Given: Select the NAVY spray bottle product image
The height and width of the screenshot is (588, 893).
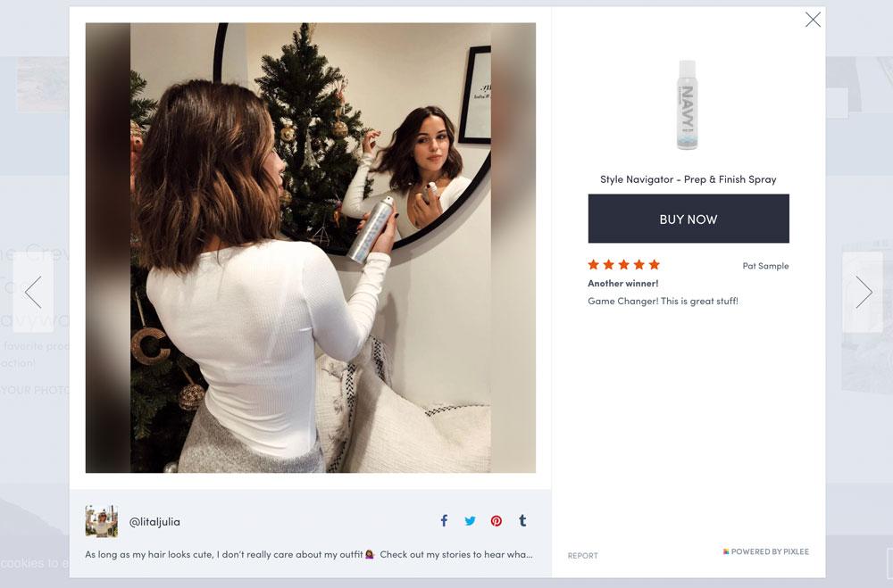Looking at the screenshot, I should click(x=688, y=105).
